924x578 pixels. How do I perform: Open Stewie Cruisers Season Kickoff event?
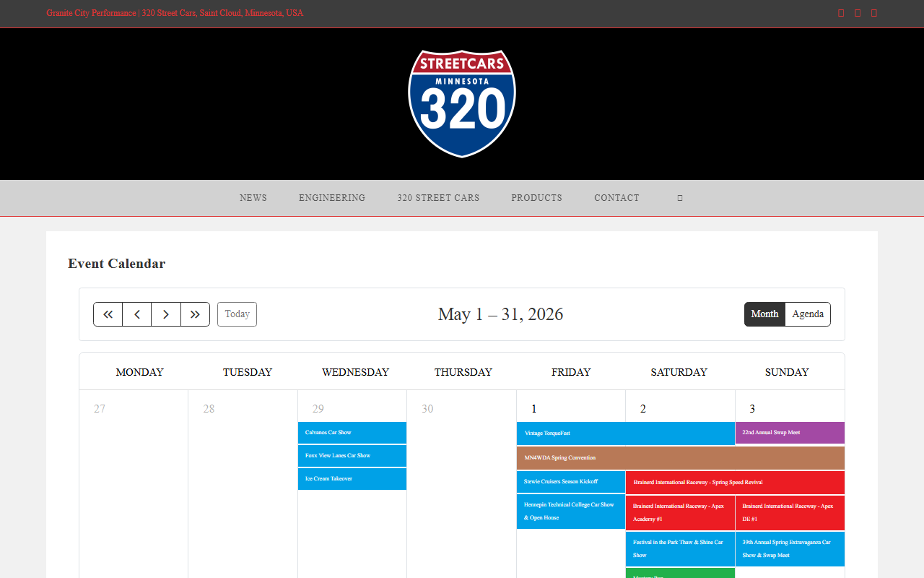coord(571,482)
